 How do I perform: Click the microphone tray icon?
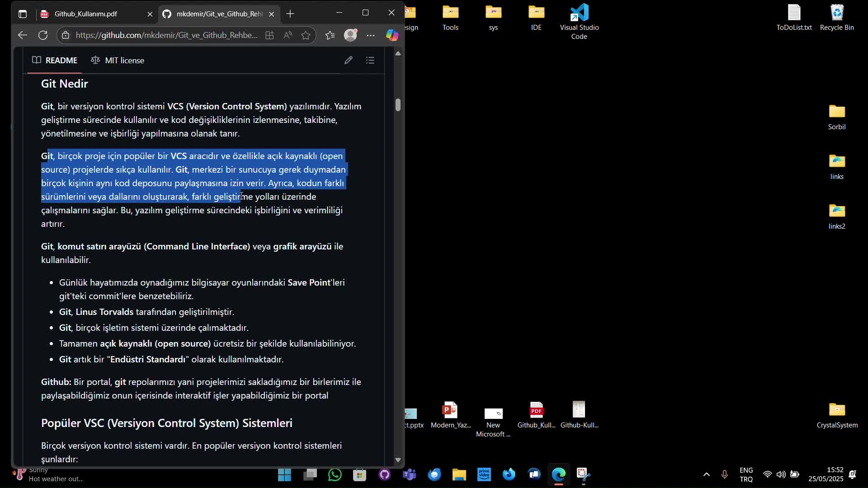click(x=725, y=474)
